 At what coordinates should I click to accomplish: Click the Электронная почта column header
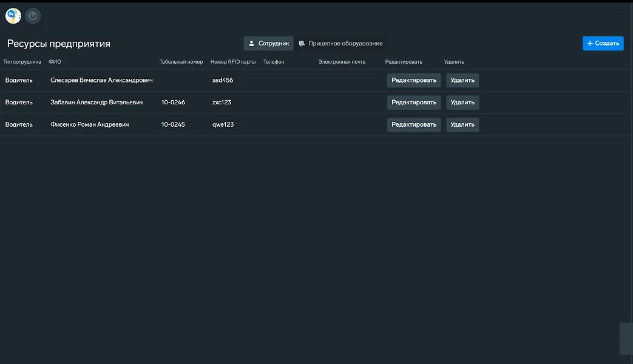[342, 62]
